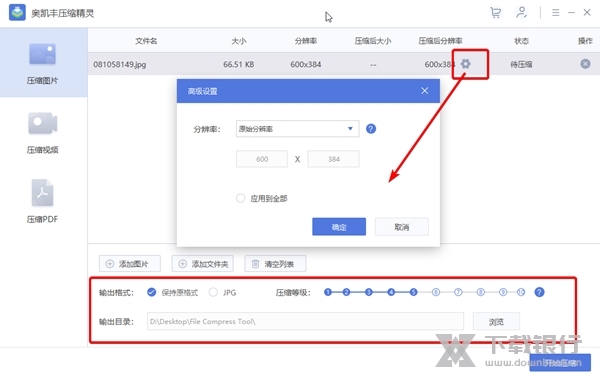Image resolution: width=600 pixels, height=376 pixels.
Task: Open the user account icon
Action: (521, 13)
